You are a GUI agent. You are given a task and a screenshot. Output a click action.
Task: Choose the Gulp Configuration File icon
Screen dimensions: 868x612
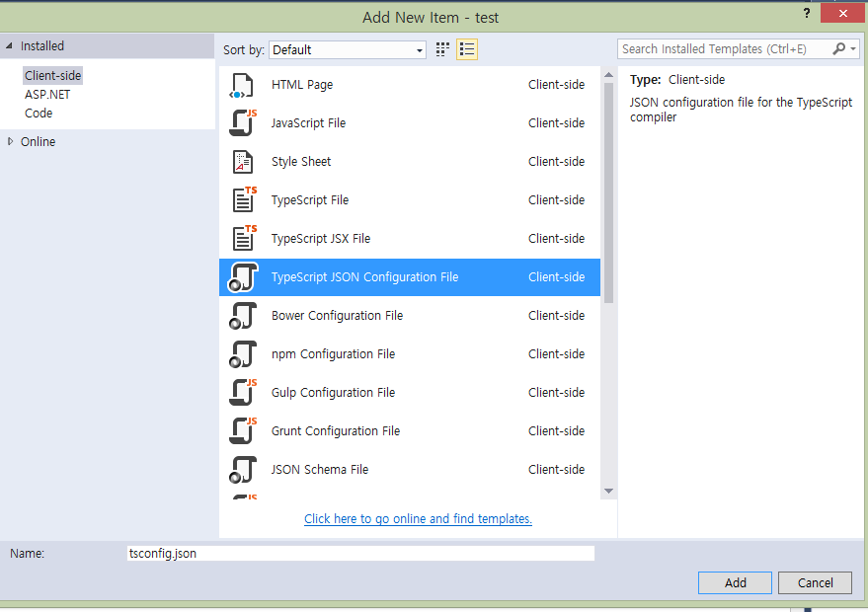(x=243, y=392)
